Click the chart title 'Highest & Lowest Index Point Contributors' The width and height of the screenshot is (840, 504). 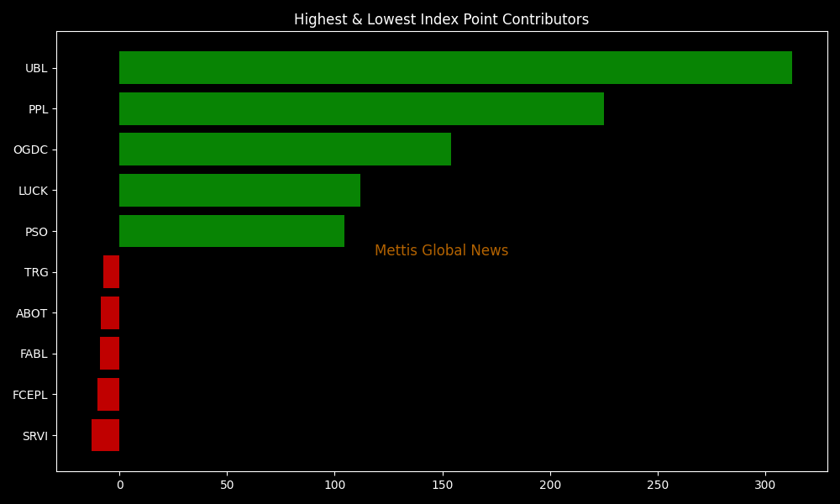(442, 20)
